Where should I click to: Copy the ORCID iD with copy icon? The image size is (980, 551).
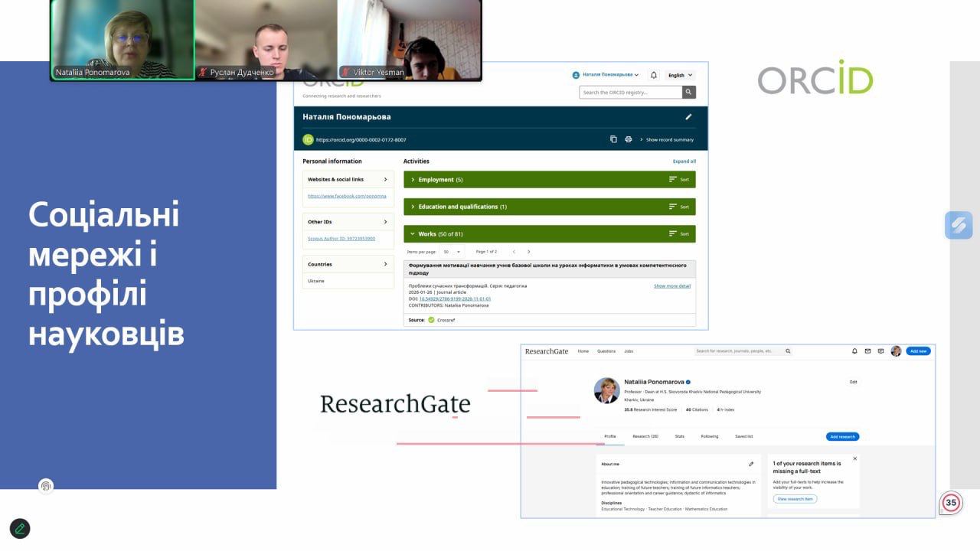[613, 139]
